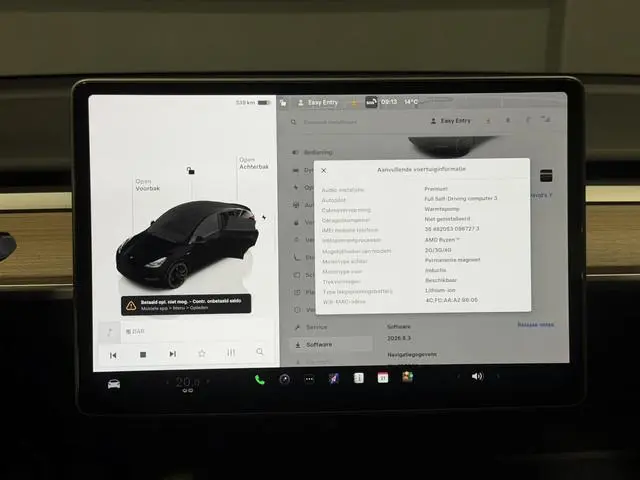The width and height of the screenshot is (640, 480).
Task: Select Easy Entry profile in status bar
Action: coord(318,103)
